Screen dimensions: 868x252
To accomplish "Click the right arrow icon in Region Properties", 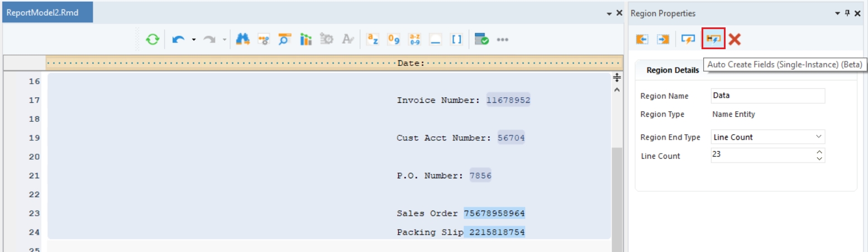I will 663,39.
